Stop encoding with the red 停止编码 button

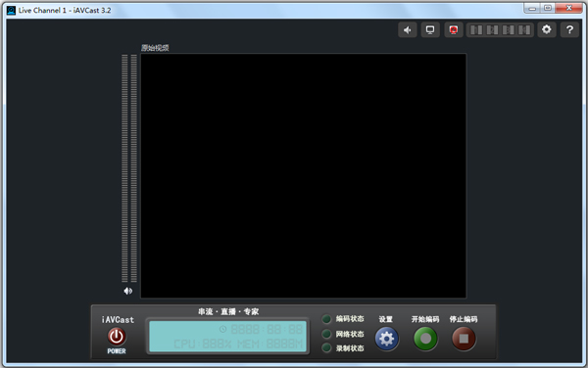point(464,339)
